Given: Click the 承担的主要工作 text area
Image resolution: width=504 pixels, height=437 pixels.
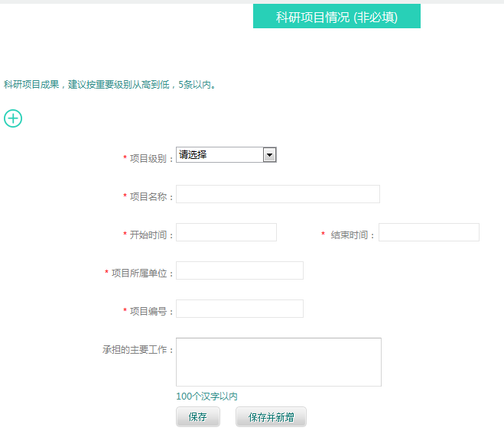Looking at the screenshot, I should tap(278, 362).
